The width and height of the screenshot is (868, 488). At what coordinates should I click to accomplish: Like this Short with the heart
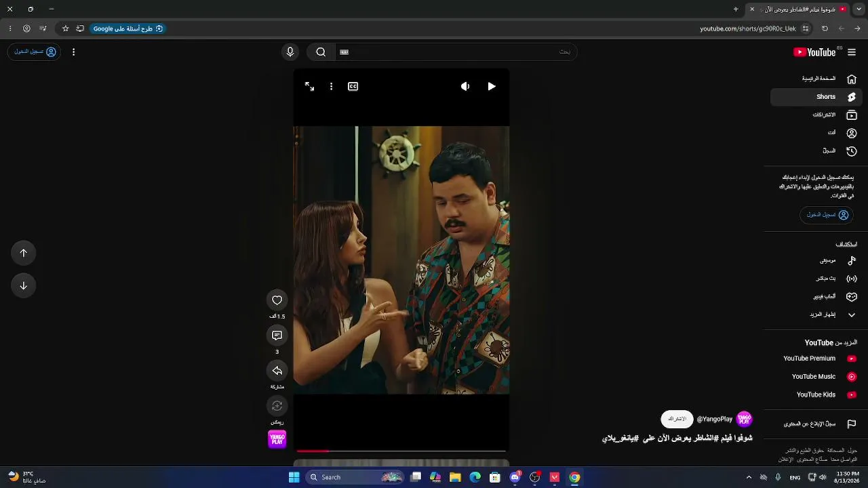click(x=277, y=300)
